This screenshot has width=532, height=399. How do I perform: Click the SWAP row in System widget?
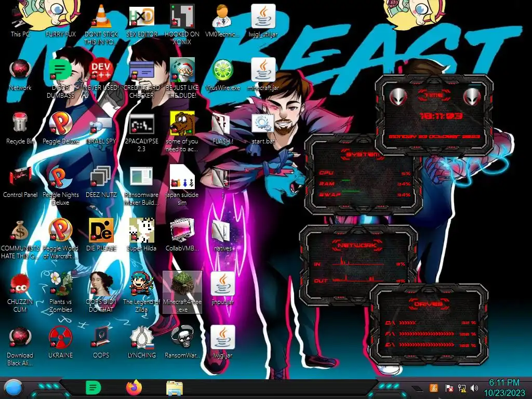[x=365, y=194]
